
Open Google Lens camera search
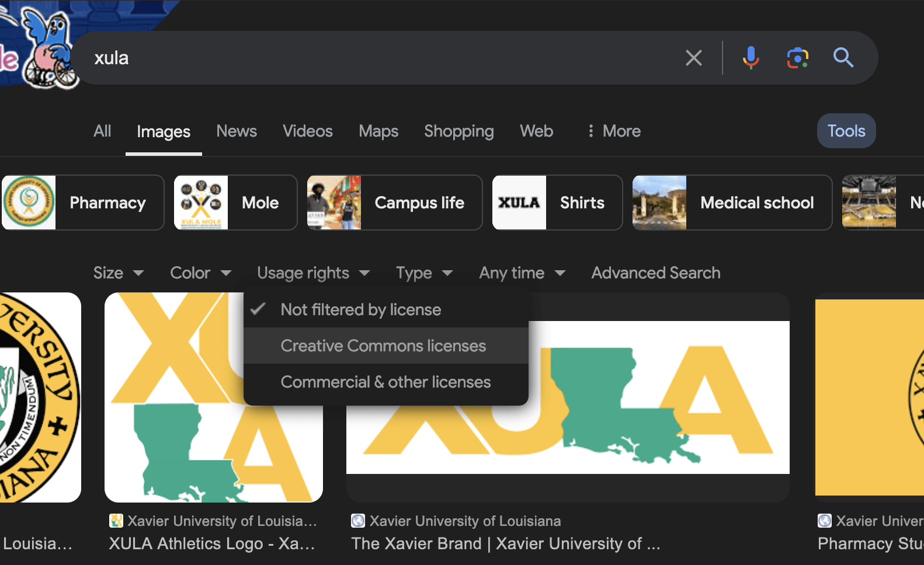tap(797, 58)
